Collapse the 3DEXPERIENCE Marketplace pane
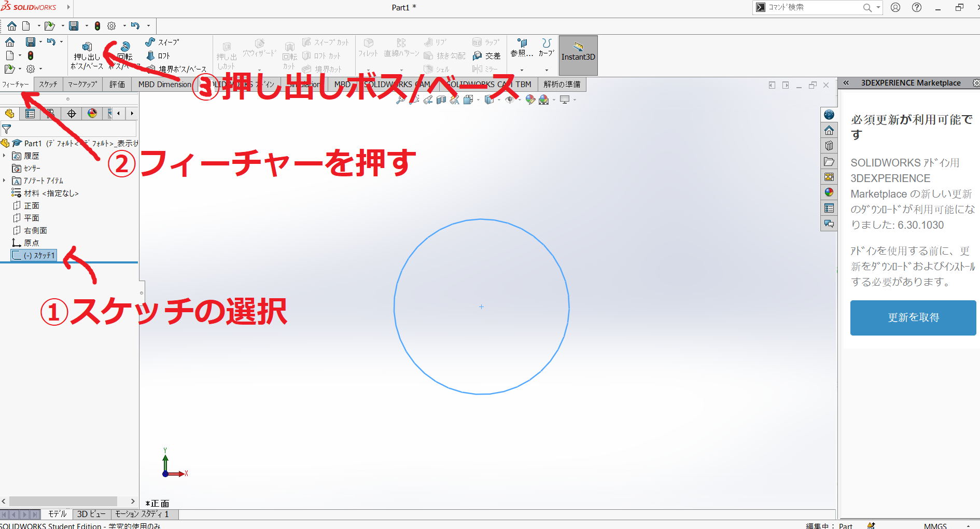 click(846, 83)
